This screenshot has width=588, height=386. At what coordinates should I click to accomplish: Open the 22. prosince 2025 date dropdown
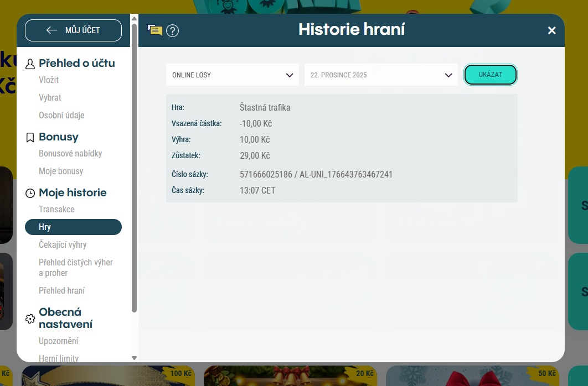point(381,75)
